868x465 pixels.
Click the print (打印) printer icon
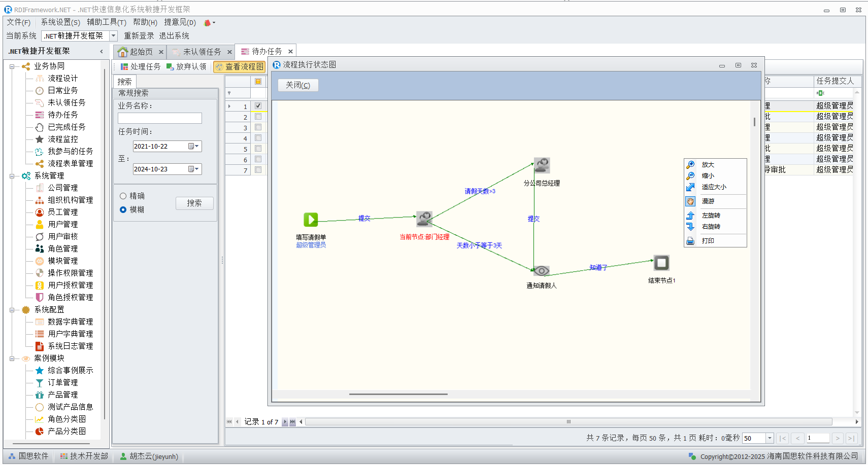click(x=690, y=241)
